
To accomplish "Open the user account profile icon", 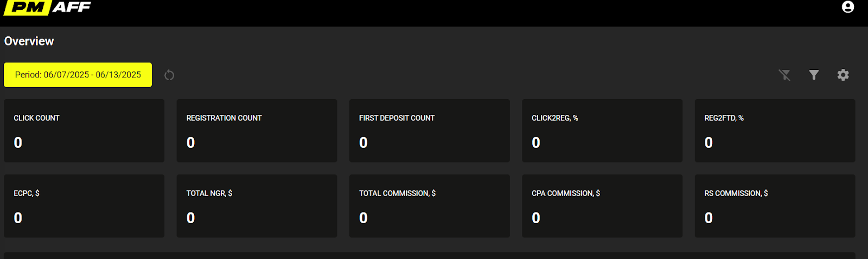I will coord(847,7).
